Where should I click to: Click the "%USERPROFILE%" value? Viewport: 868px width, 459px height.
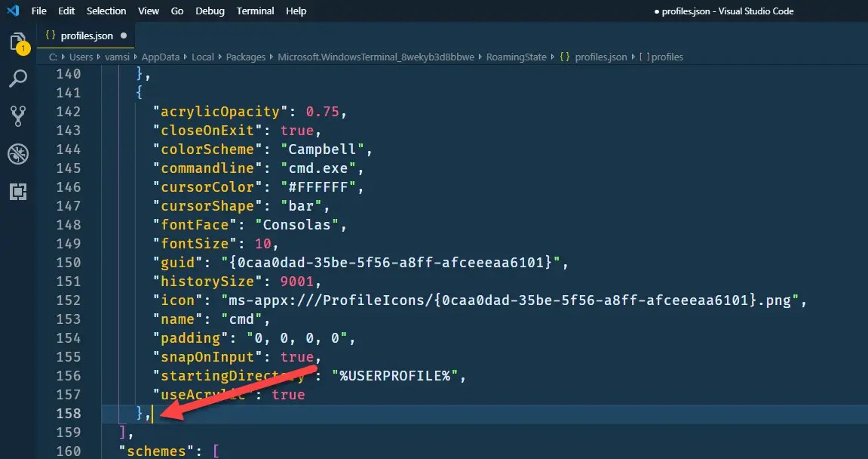pyautogui.click(x=394, y=375)
